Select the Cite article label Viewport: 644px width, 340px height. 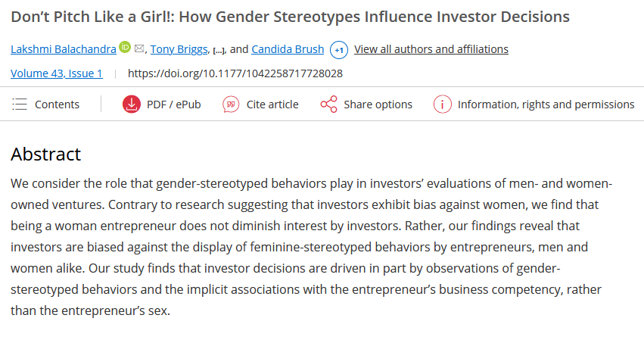pos(272,104)
